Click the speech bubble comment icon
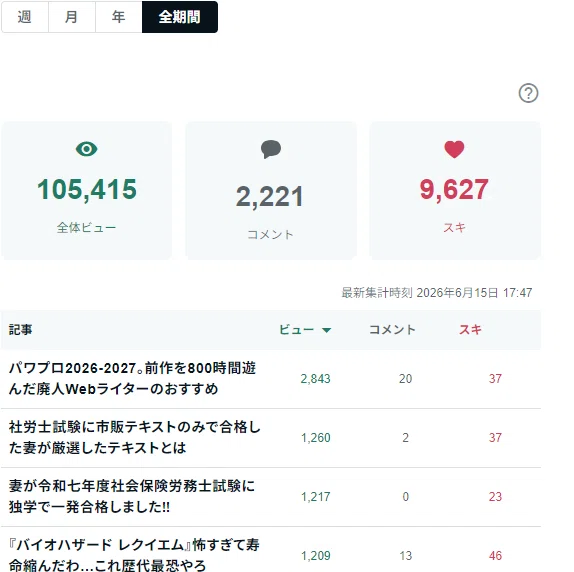 (271, 149)
